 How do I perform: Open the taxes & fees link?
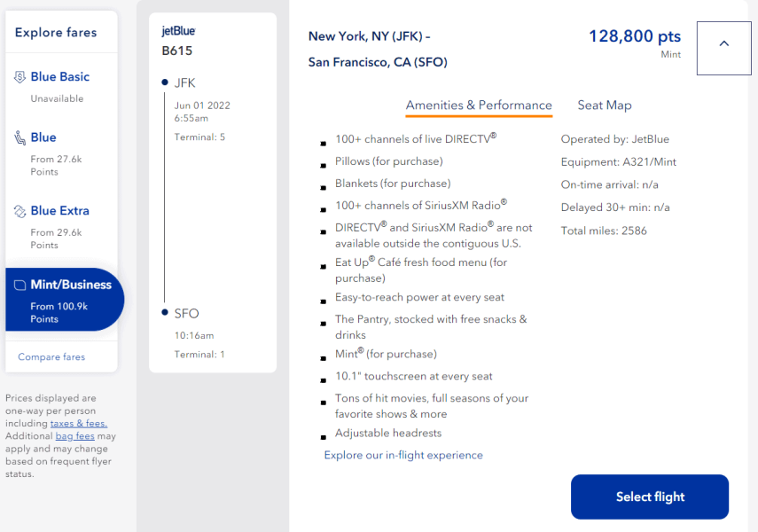click(x=79, y=423)
